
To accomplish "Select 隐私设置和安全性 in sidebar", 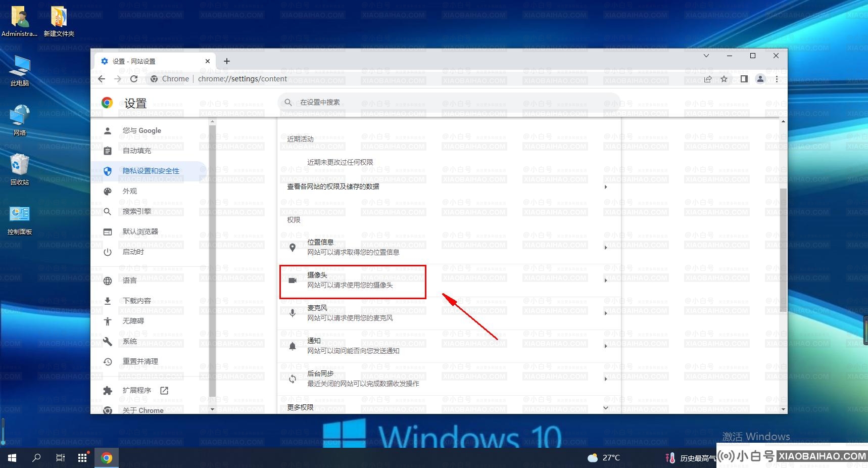I will [150, 171].
